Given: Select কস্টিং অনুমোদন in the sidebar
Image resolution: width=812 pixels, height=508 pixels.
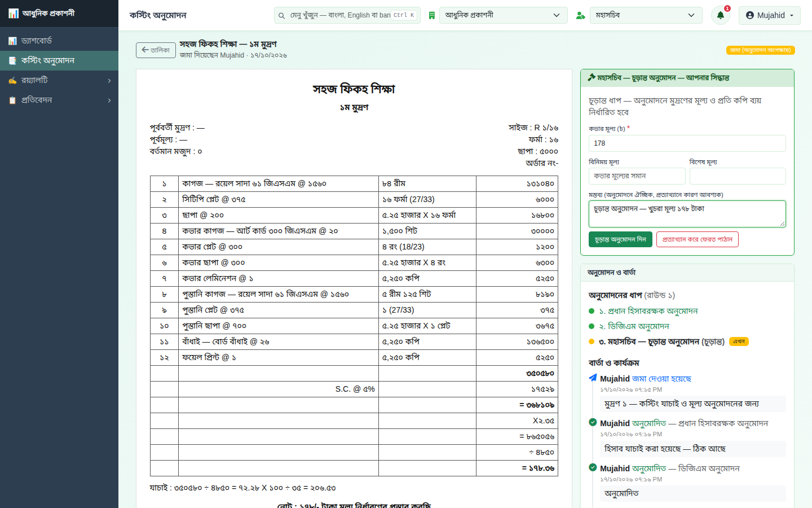Looking at the screenshot, I should click(x=59, y=60).
